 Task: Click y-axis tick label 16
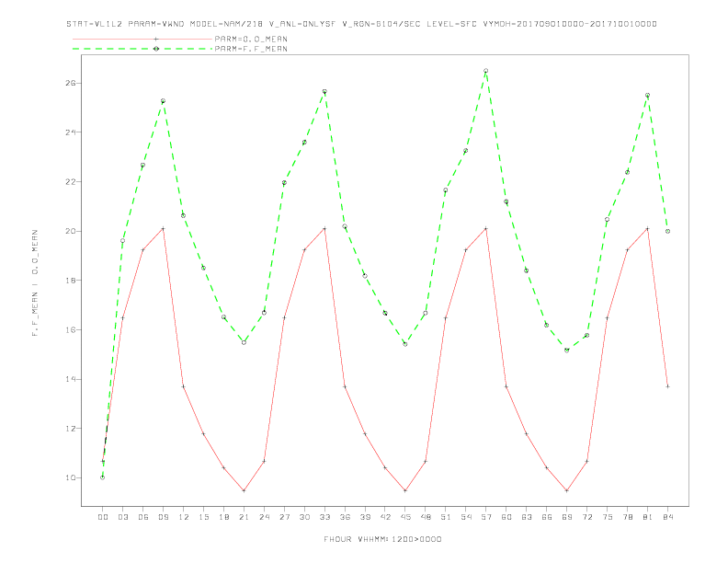coord(71,330)
